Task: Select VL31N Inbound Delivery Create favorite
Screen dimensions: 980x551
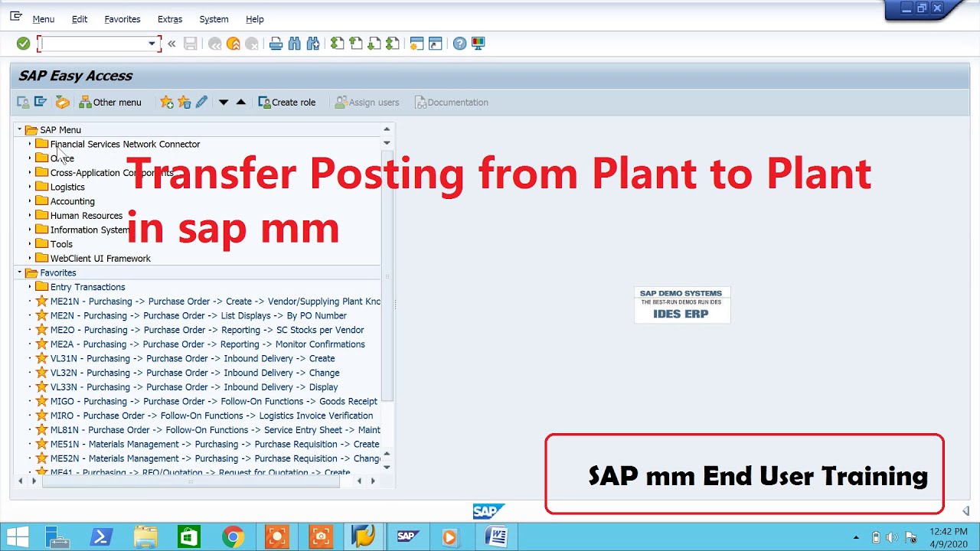Action: pos(192,358)
